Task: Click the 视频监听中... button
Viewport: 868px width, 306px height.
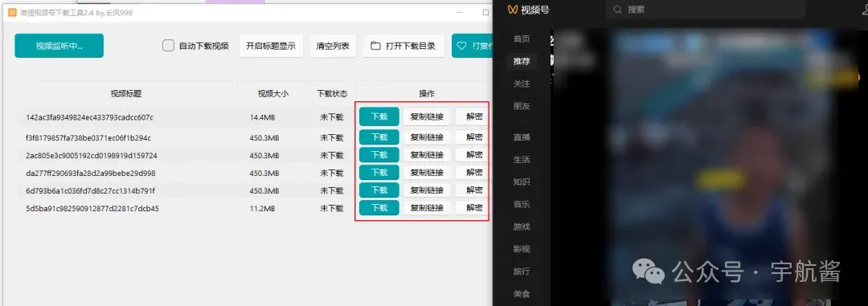Action: click(x=59, y=46)
